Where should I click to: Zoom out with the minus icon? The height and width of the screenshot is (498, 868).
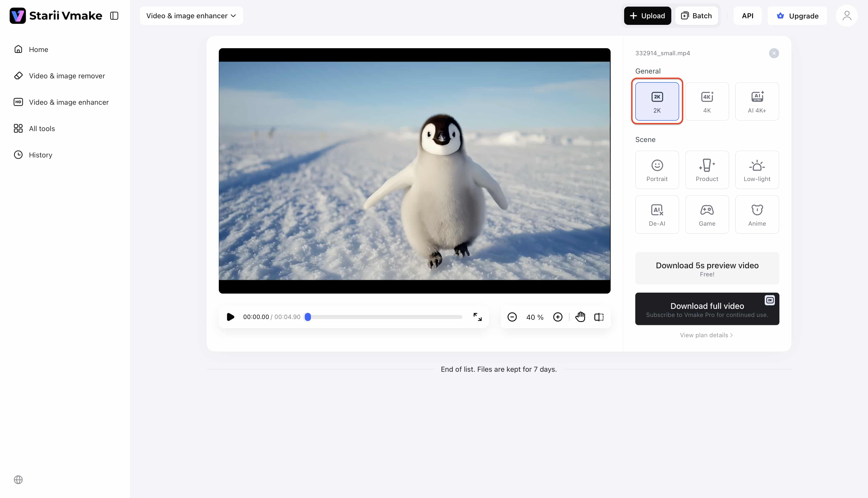512,317
